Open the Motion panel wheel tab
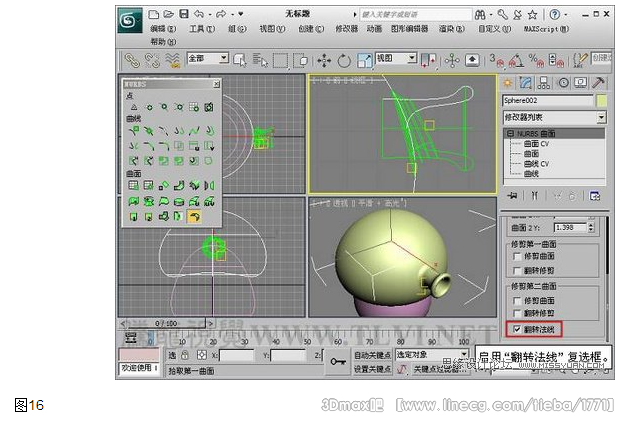Image resolution: width=643 pixels, height=422 pixels. (x=563, y=83)
